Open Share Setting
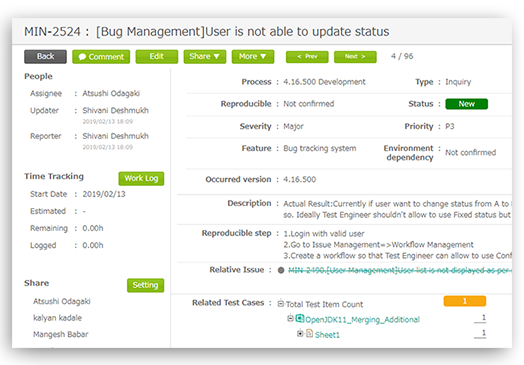This screenshot has height=365, width=524. [145, 285]
